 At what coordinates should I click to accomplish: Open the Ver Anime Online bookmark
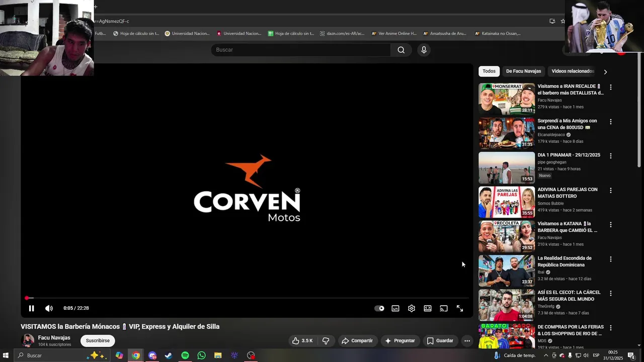394,34
